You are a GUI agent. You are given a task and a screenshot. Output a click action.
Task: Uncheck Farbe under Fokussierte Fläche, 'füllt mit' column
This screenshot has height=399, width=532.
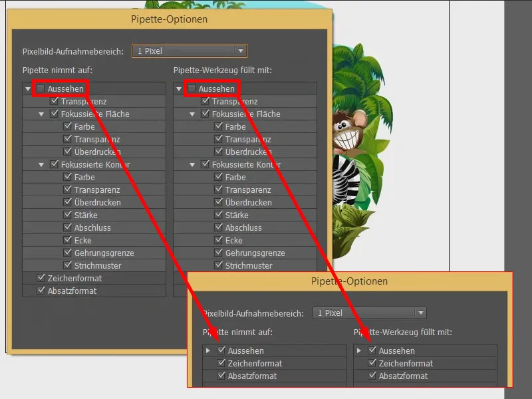(x=219, y=126)
